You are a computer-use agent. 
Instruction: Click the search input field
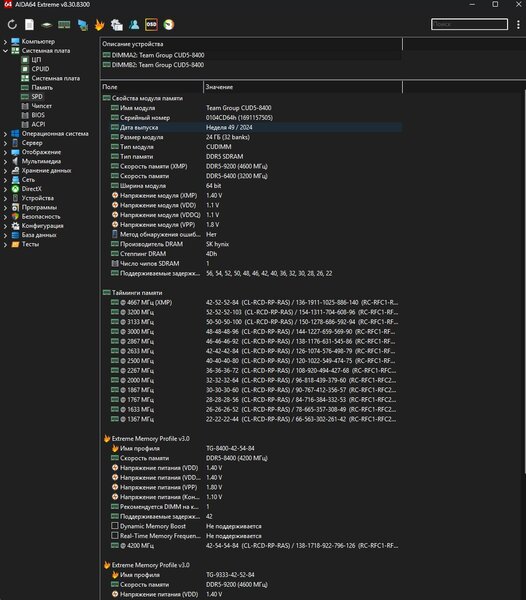point(469,24)
